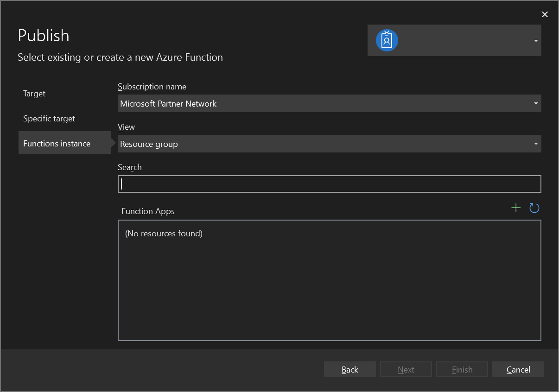Refresh the Function Apps list
This screenshot has width=559, height=392.
click(x=534, y=208)
